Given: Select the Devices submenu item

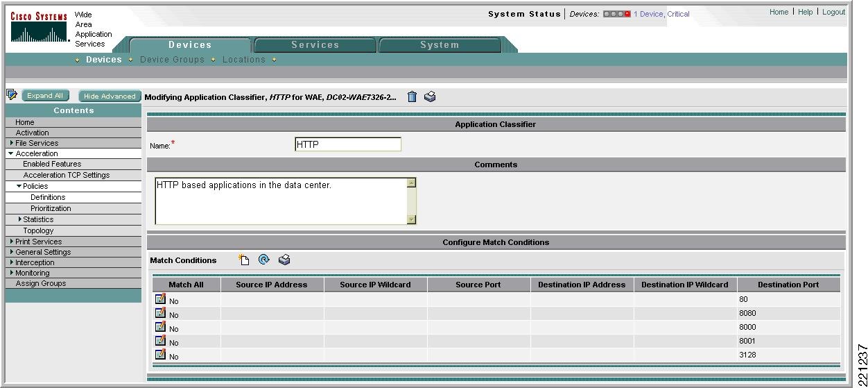Looking at the screenshot, I should (x=104, y=60).
